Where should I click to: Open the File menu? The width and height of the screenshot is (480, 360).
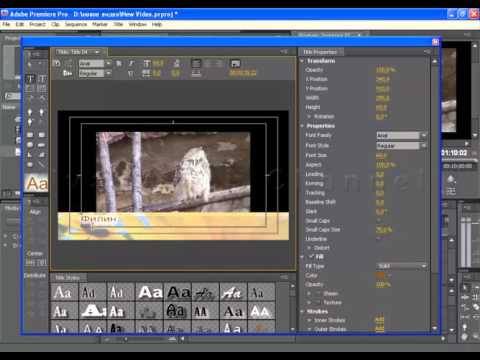coord(6,24)
